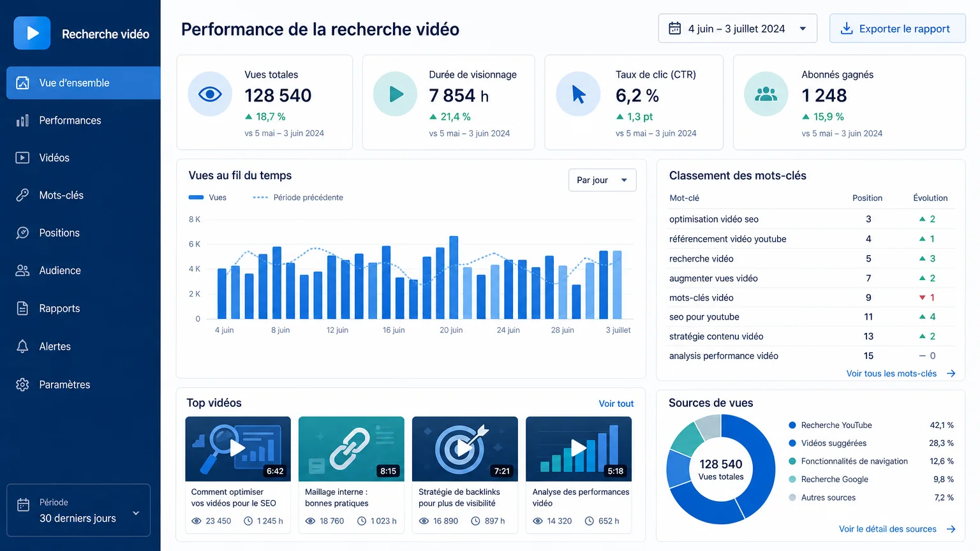Click the Performances bar chart icon
Screen dimensions: 980x551
22,121
